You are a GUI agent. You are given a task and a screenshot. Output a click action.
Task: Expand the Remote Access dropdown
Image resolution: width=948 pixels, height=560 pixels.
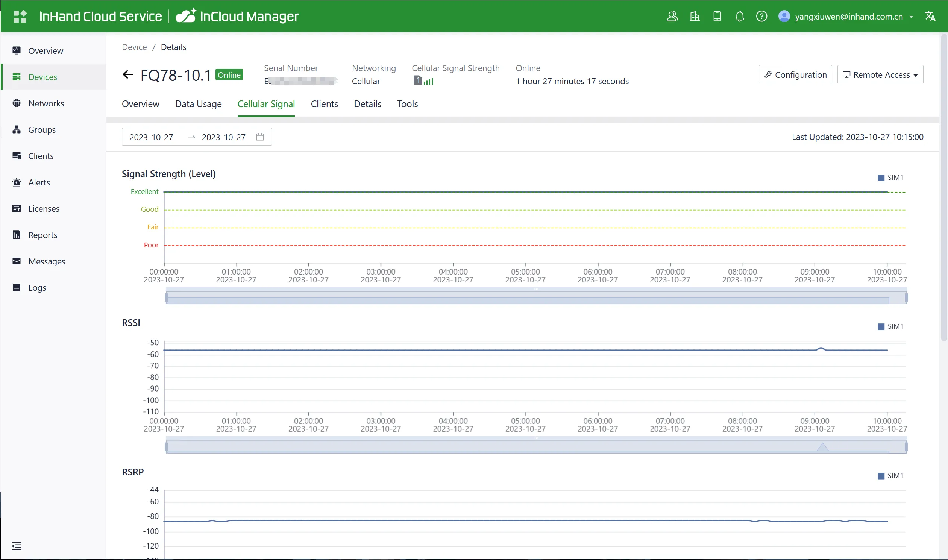(880, 74)
